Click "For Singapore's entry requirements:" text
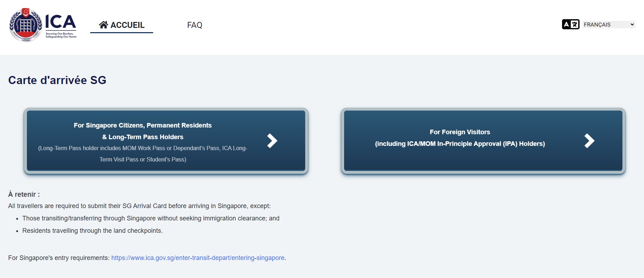Screen dimensions: 644x278 click(59, 258)
